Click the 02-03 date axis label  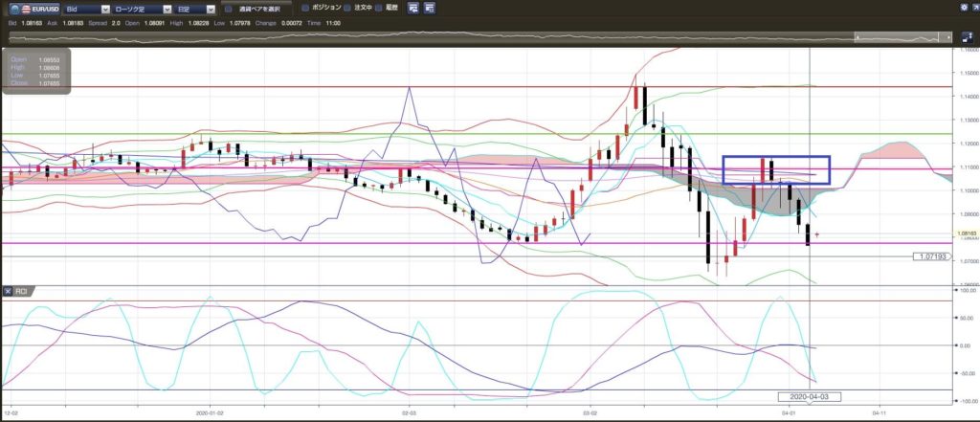tap(409, 412)
